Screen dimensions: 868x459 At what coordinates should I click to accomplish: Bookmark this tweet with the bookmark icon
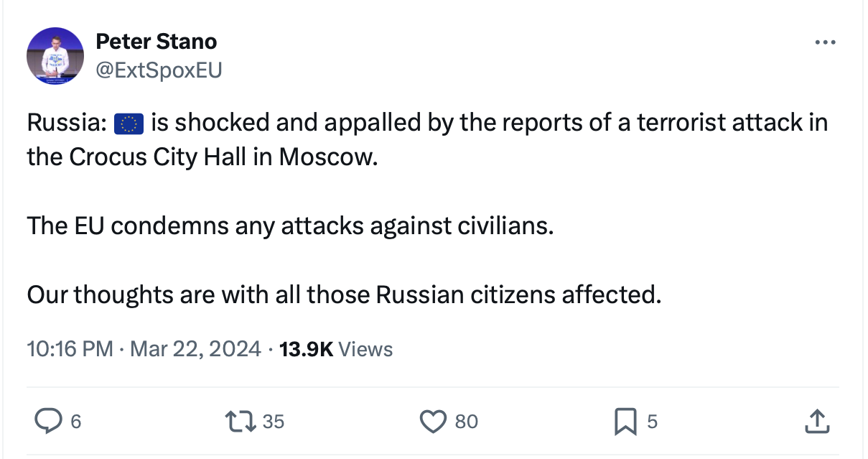point(625,421)
